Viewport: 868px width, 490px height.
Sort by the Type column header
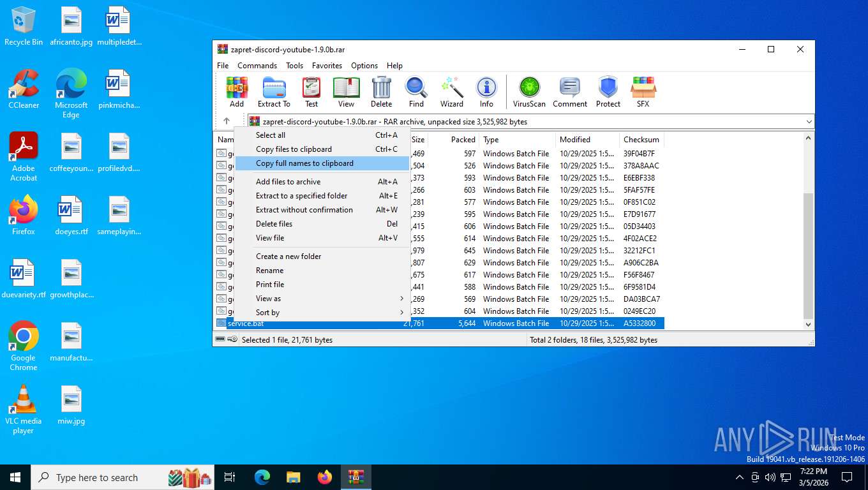click(x=517, y=140)
